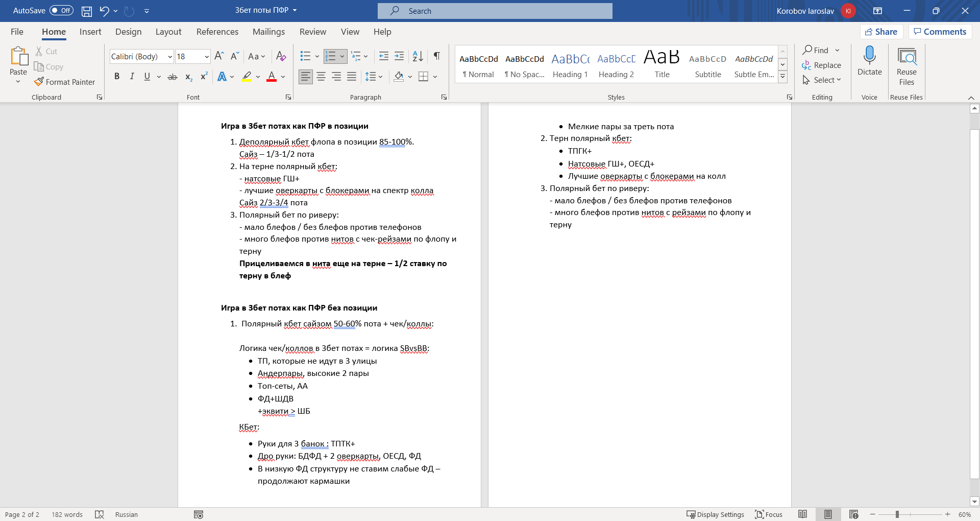Toggle show paragraph marks
The width and height of the screenshot is (980, 521).
[x=437, y=56]
